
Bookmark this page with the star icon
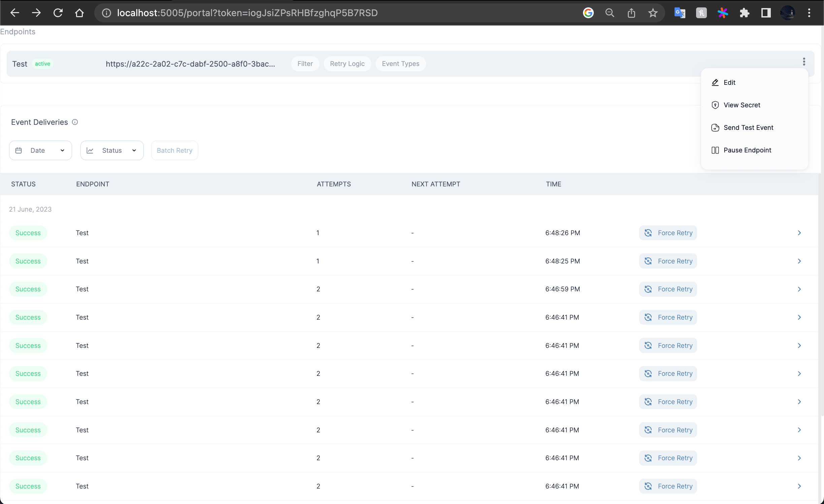point(653,13)
